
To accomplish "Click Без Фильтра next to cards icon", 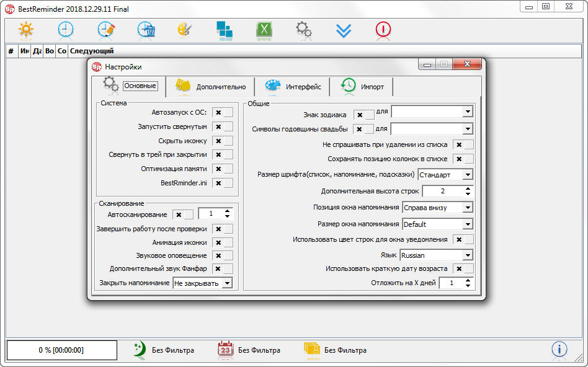I will [x=345, y=350].
